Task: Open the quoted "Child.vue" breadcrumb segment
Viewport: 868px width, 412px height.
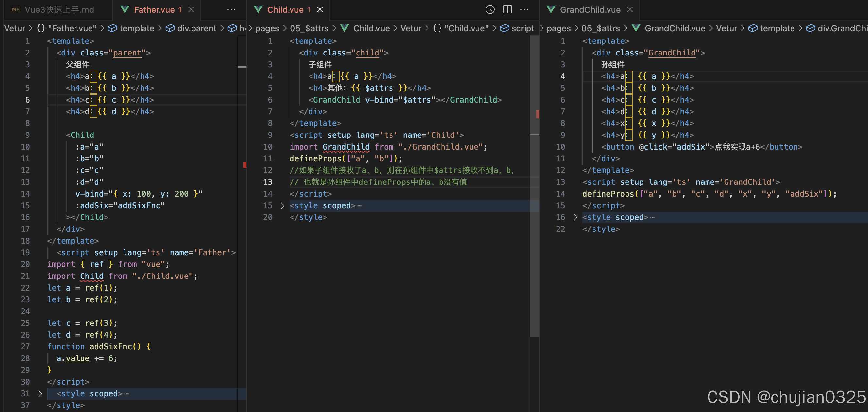Action: point(460,28)
